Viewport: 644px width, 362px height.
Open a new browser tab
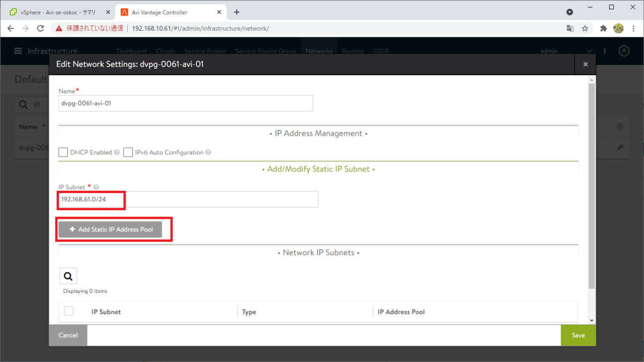pyautogui.click(x=237, y=12)
